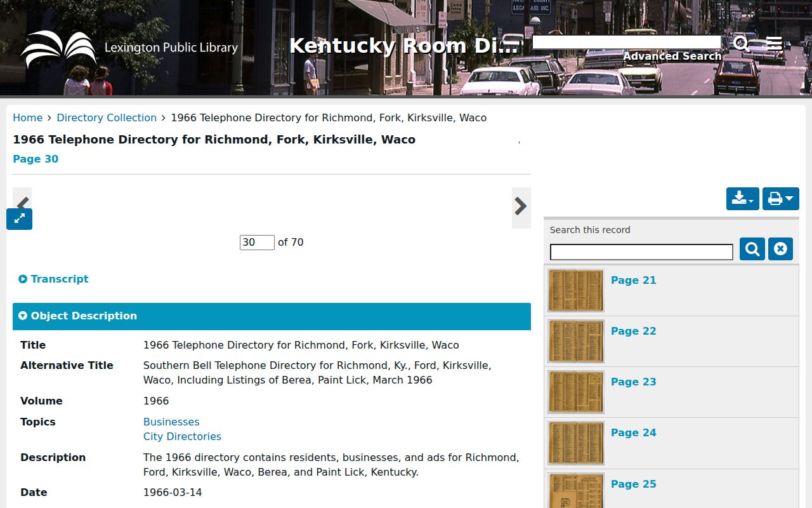This screenshot has width=812, height=508.
Task: Click the Kentucky Room Di... site title
Action: pyautogui.click(x=403, y=46)
